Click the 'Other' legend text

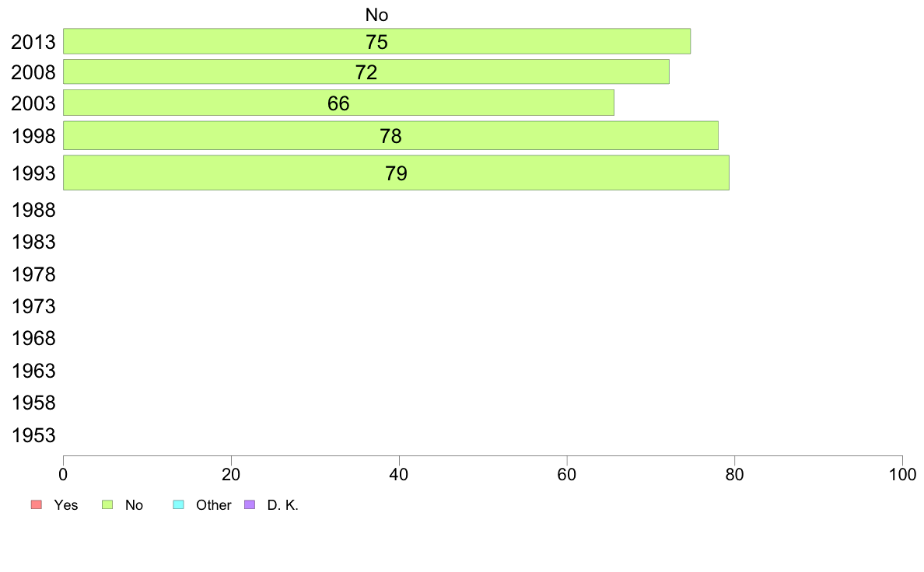click(x=213, y=505)
